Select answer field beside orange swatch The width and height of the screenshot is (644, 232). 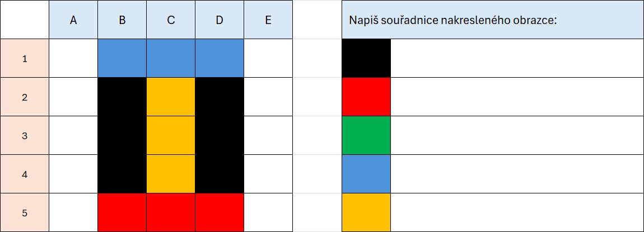[516, 212]
